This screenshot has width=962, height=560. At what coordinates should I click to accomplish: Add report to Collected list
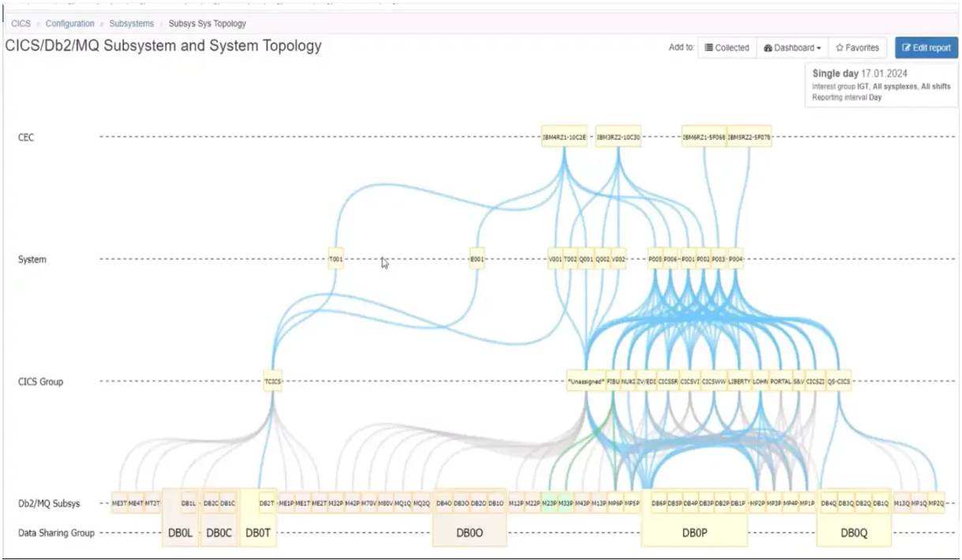(x=727, y=47)
